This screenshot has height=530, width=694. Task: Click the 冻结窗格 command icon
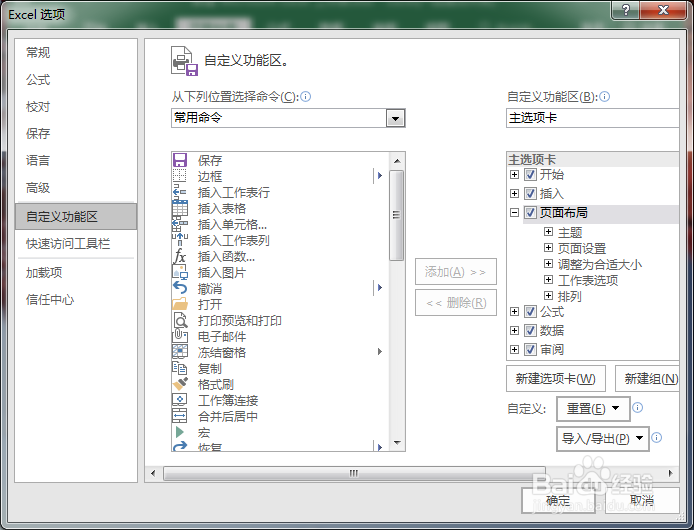180,352
